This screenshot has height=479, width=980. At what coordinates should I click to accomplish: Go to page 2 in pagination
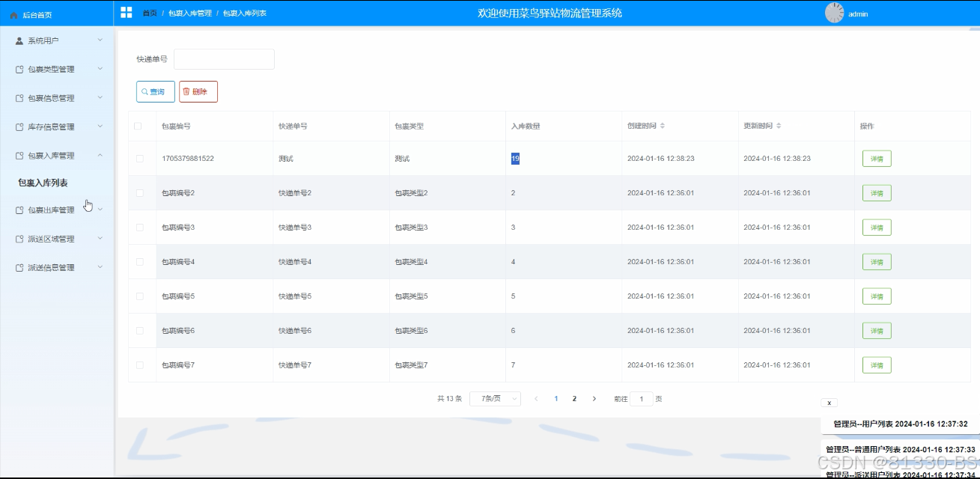click(574, 399)
